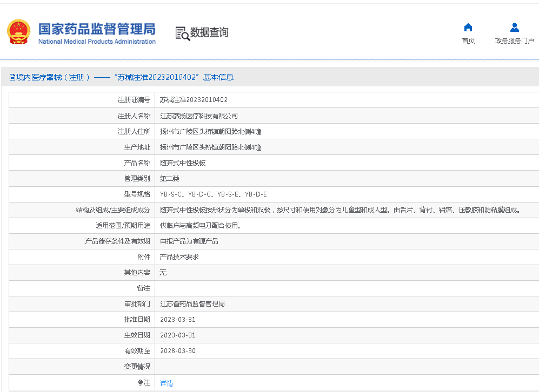Viewport: 539px width, 392px height.
Task: Go to 首页 home page label
Action: [468, 41]
